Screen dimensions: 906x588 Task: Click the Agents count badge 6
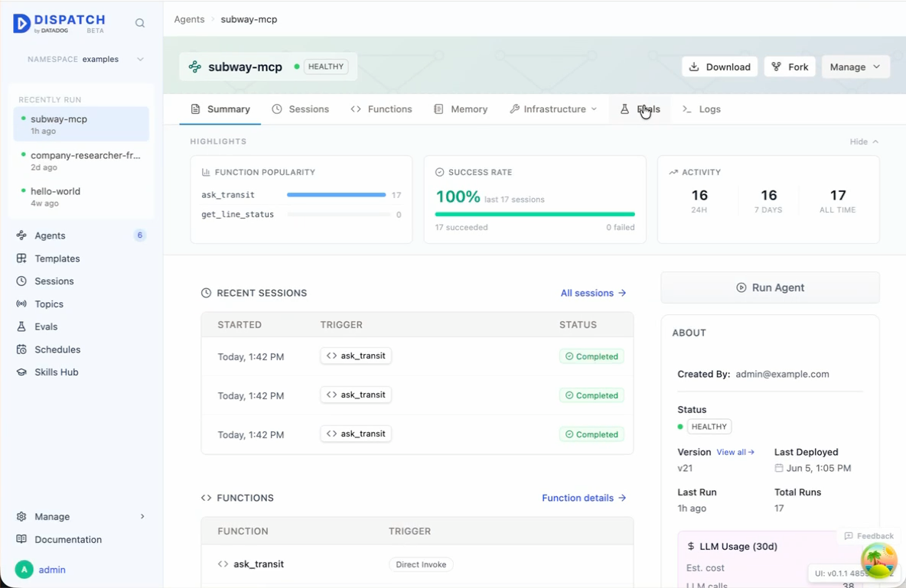point(139,235)
